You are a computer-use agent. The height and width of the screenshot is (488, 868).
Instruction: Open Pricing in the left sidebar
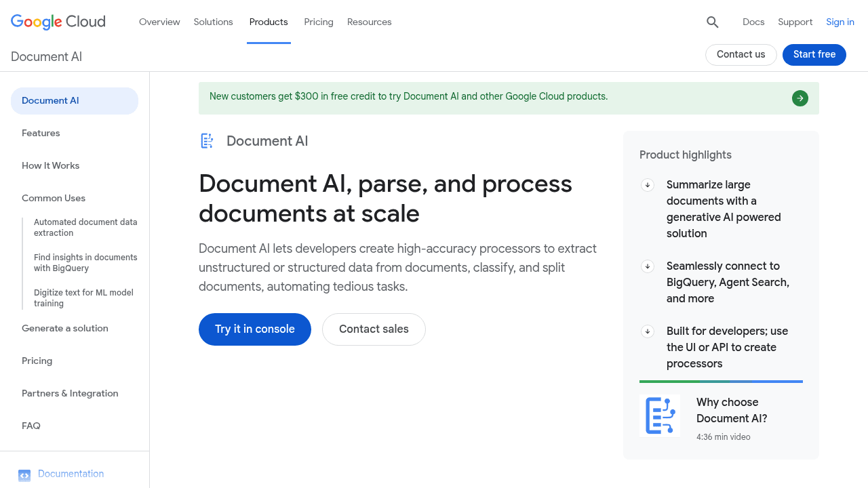(37, 361)
